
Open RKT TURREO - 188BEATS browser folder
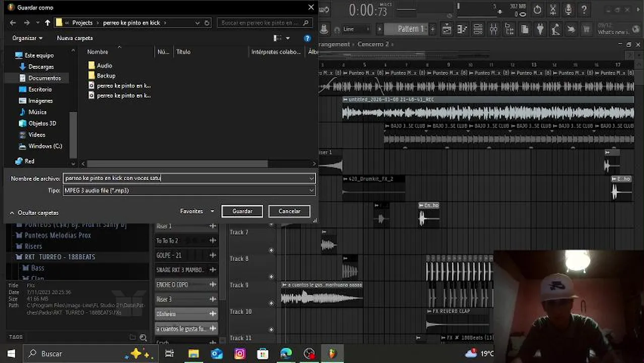59,257
